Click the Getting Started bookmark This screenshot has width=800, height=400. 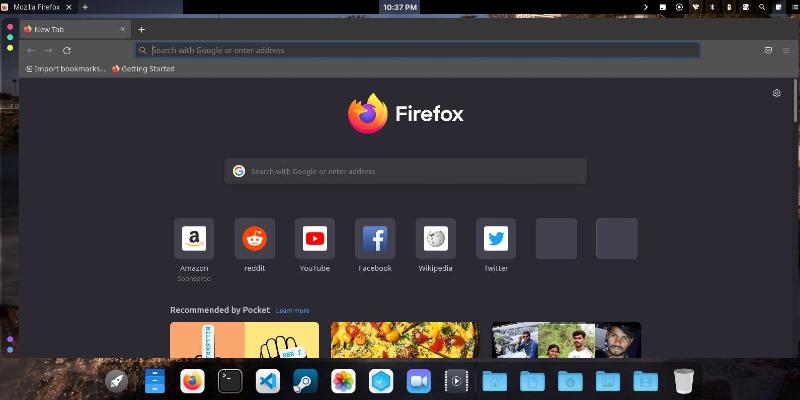[143, 69]
